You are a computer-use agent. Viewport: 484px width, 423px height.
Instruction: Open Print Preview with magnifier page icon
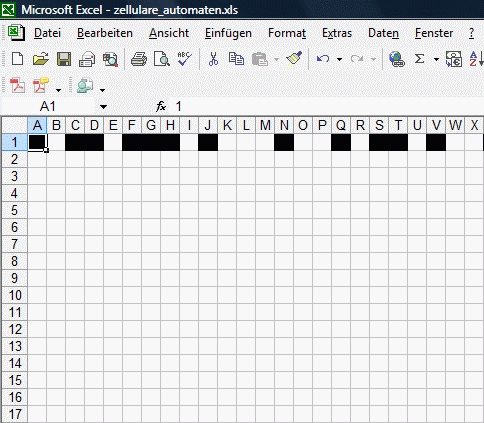pos(162,59)
